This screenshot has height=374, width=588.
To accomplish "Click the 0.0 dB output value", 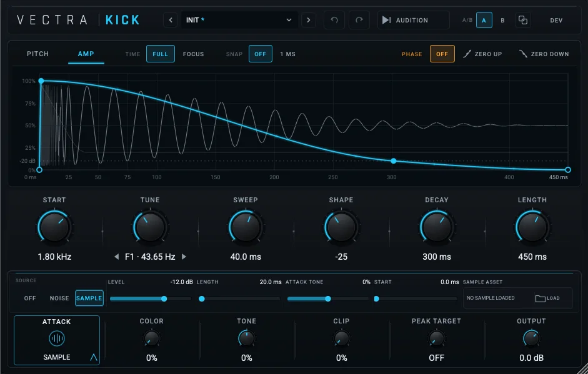I will [x=531, y=358].
